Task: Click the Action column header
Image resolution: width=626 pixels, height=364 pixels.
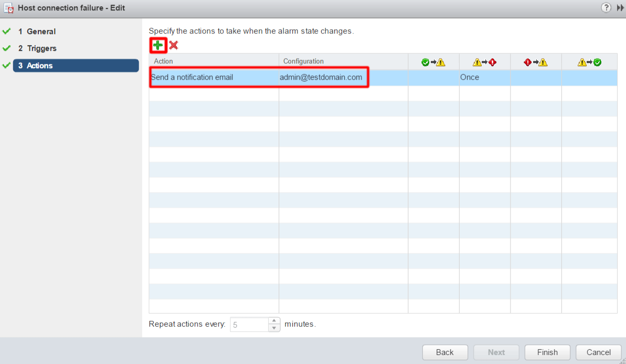Action: (214, 61)
